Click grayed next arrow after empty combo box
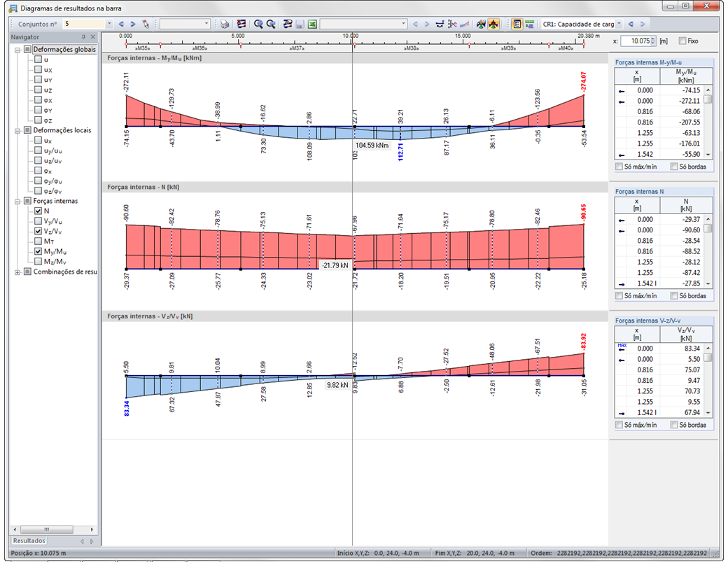Viewport: 728px width, 562px height. click(427, 24)
